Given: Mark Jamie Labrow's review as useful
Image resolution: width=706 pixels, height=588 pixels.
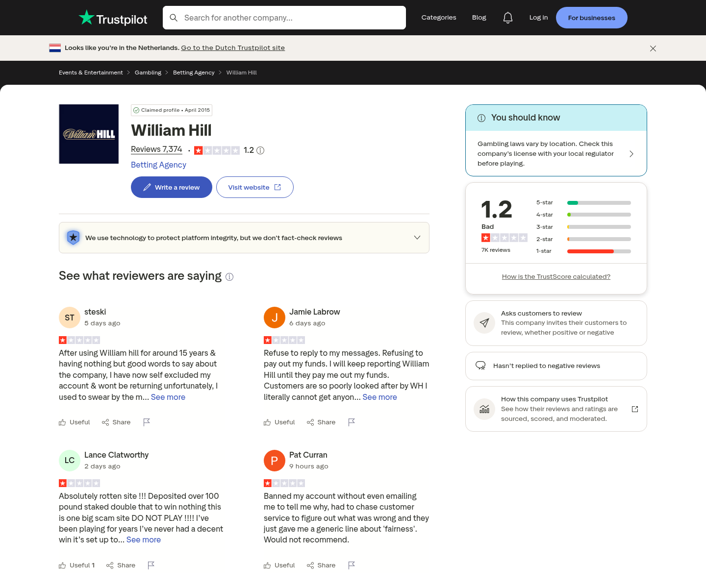Looking at the screenshot, I should pyautogui.click(x=279, y=422).
